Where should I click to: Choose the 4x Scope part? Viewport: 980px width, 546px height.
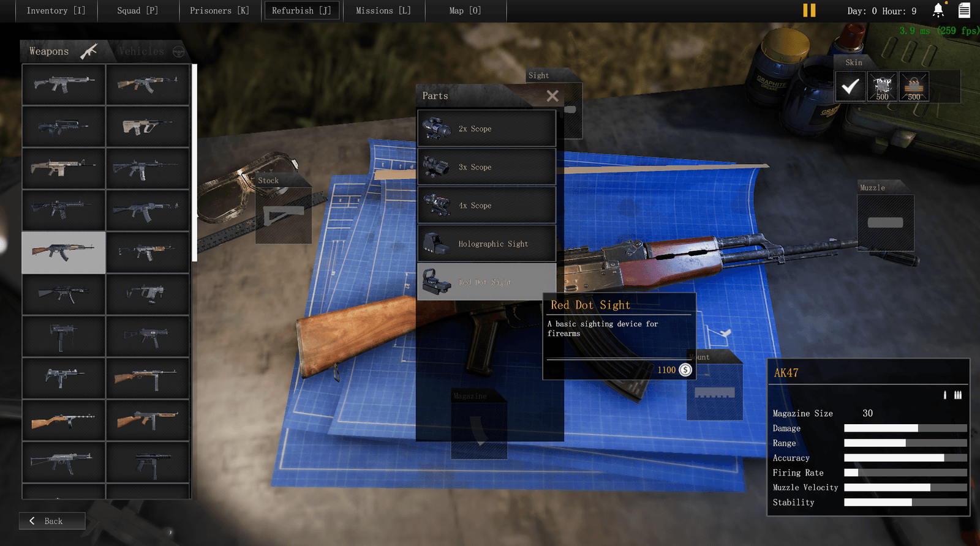[x=486, y=205]
